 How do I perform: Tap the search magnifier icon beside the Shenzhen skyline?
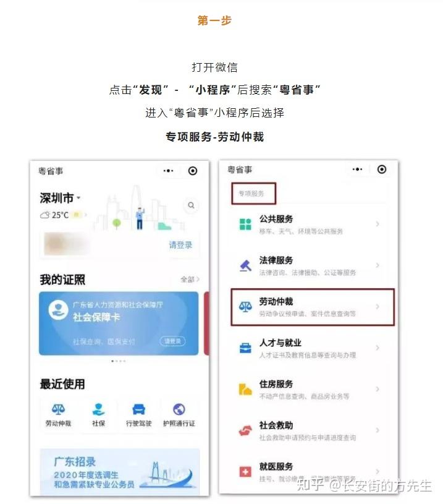click(x=191, y=205)
